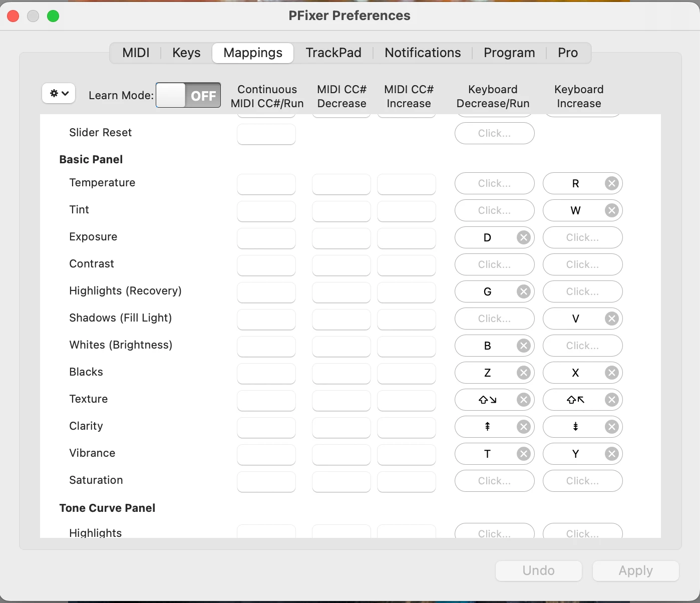
Task: Open the TrackPad tab
Action: [x=333, y=53]
